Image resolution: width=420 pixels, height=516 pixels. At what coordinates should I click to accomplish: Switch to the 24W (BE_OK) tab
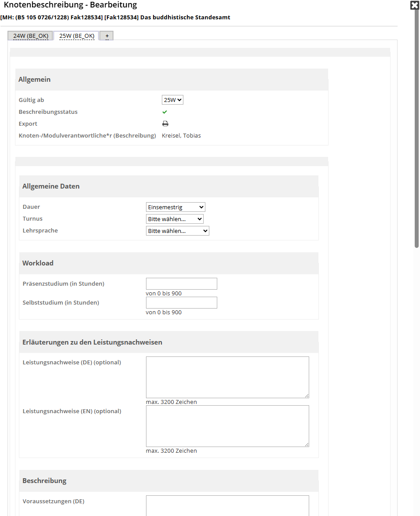(x=30, y=36)
